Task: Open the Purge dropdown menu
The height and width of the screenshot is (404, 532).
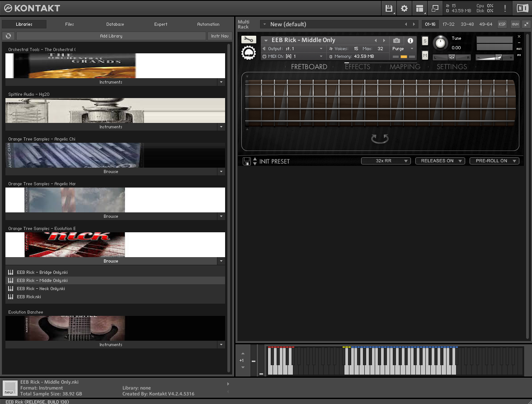Action: [x=403, y=49]
